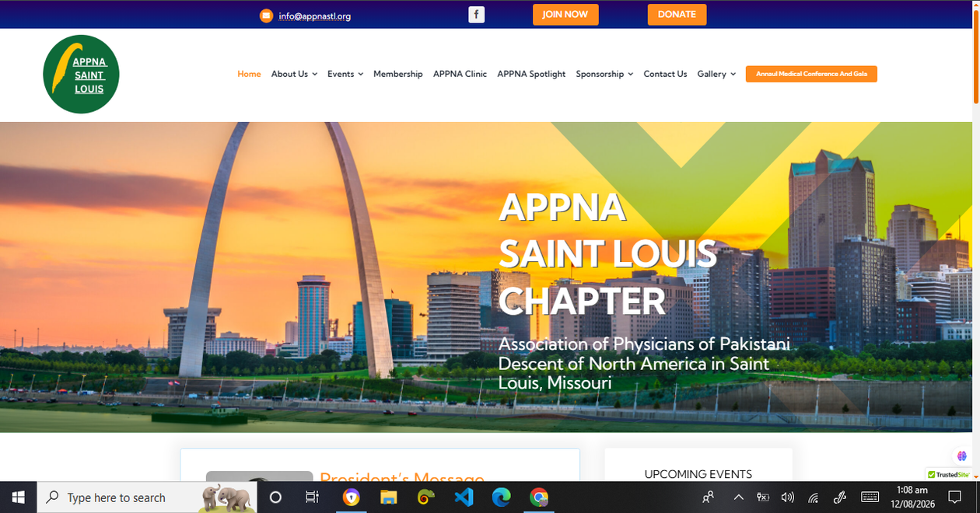Open the APPNA Clinic page
Viewport: 980px width, 513px height.
pos(460,74)
